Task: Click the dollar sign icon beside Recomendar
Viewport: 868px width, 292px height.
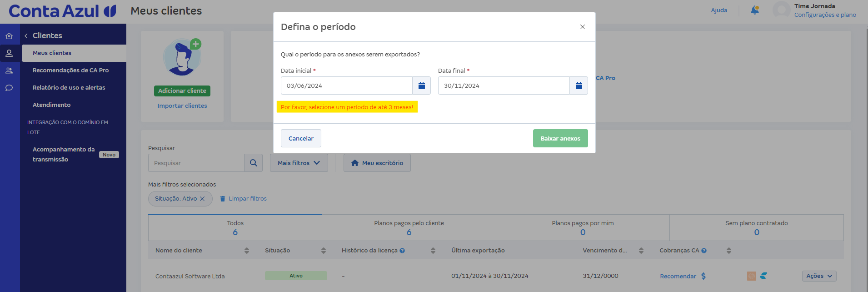Action: (x=703, y=276)
